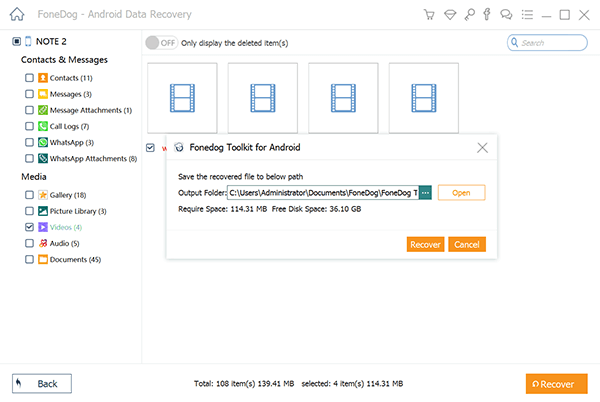The width and height of the screenshot is (600, 402).
Task: Click the Contacts category icon
Action: [43, 78]
